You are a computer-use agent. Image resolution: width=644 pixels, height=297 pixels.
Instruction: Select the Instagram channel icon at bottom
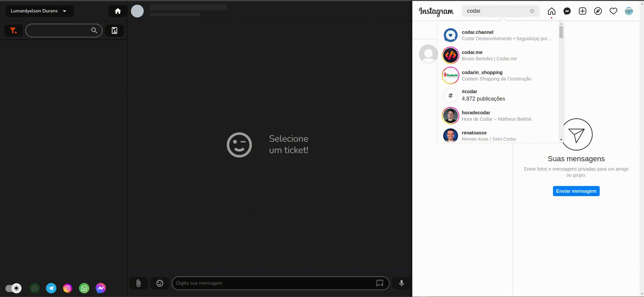[x=67, y=288]
